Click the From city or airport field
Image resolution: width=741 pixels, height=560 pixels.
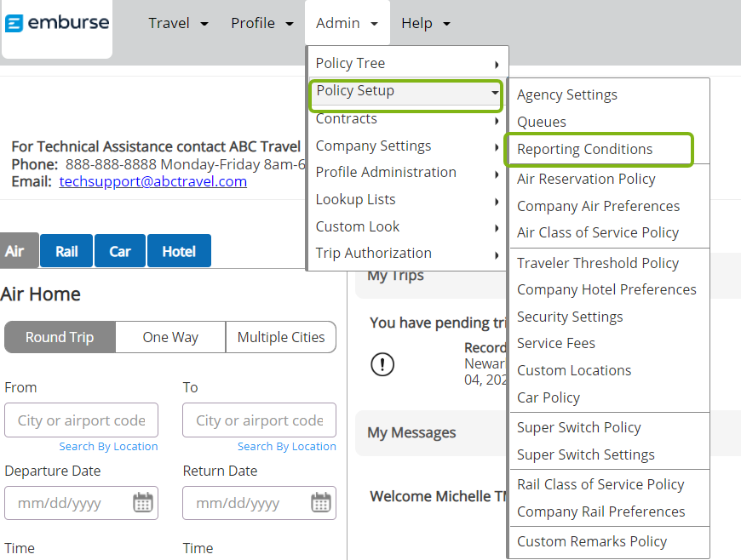pyautogui.click(x=81, y=420)
